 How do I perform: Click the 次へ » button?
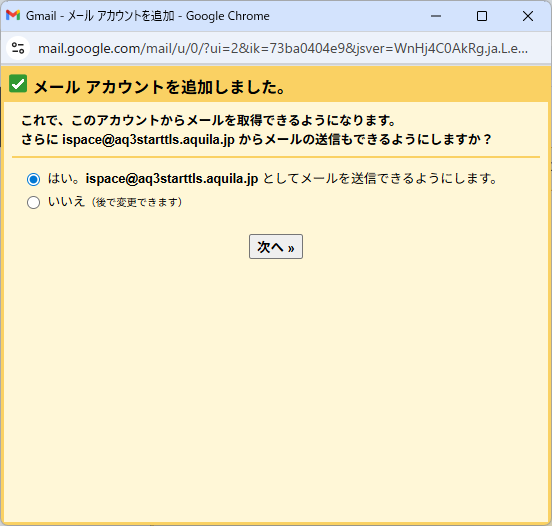(x=276, y=246)
